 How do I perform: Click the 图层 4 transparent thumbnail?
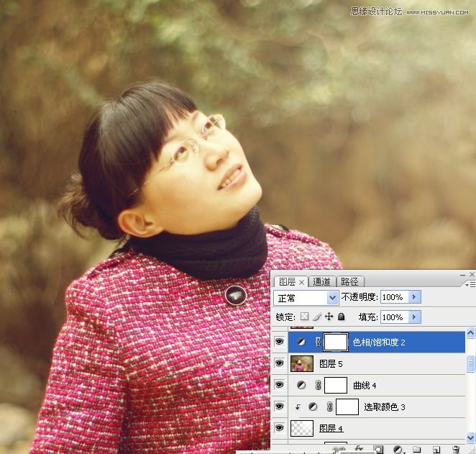click(x=302, y=428)
